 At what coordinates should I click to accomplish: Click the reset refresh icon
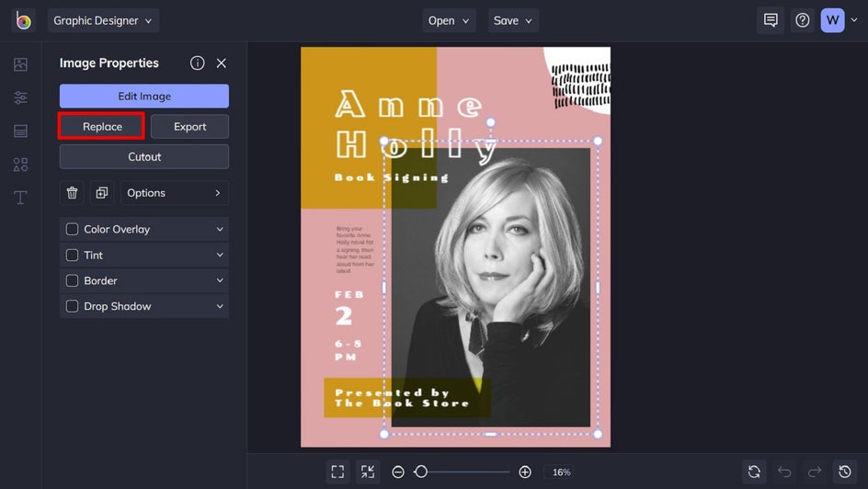coord(754,472)
